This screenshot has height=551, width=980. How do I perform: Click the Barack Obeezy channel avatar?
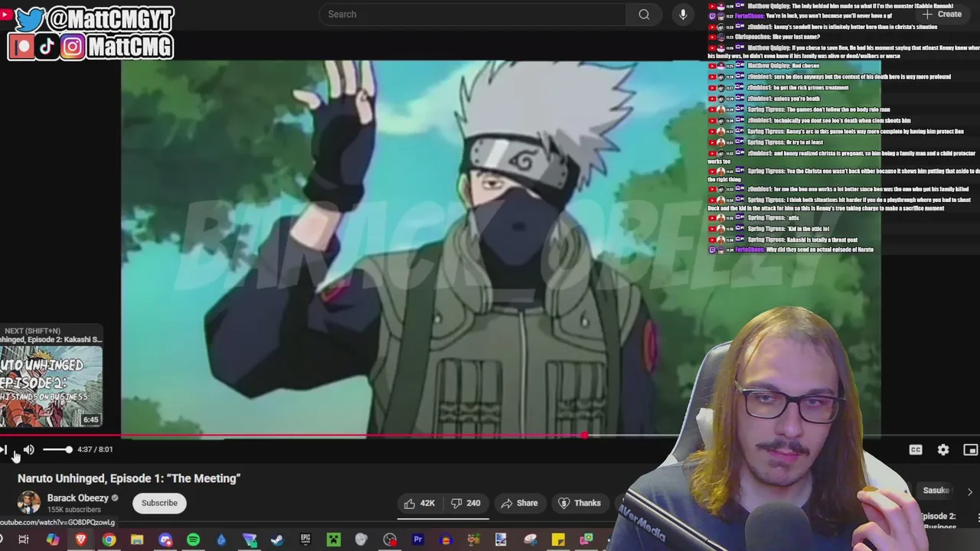[x=29, y=503]
